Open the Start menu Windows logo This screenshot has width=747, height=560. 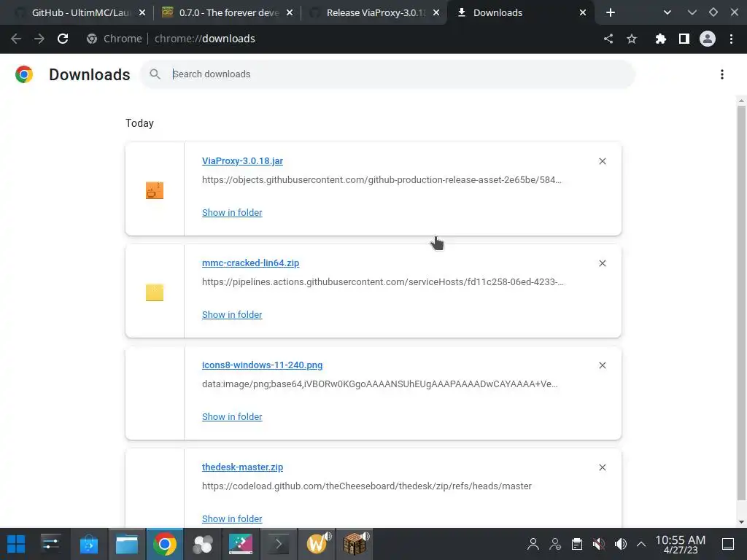[x=16, y=544]
